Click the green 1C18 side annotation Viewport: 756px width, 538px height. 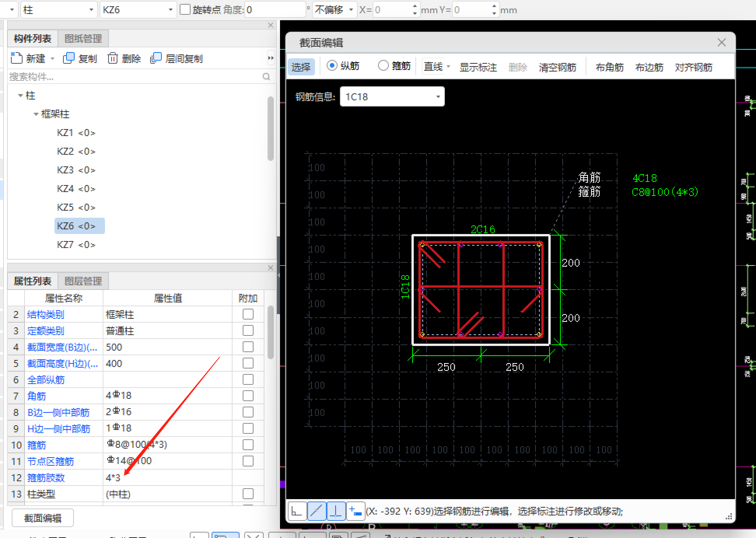[x=405, y=287]
